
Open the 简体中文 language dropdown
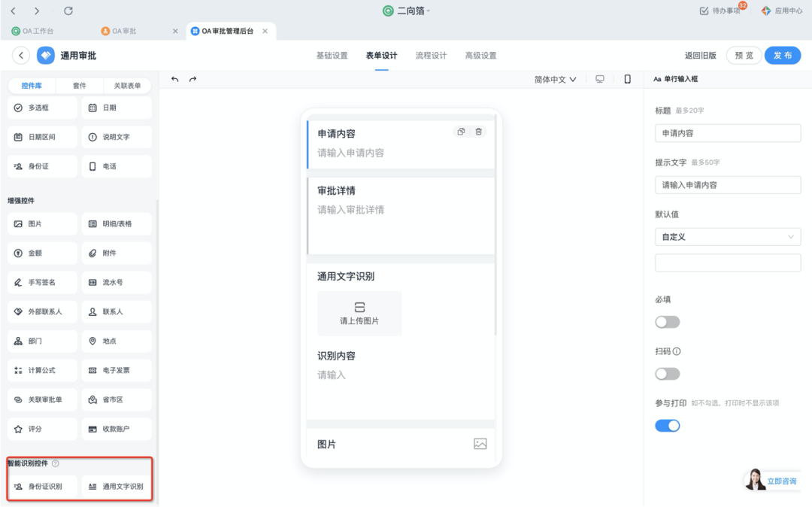point(555,79)
